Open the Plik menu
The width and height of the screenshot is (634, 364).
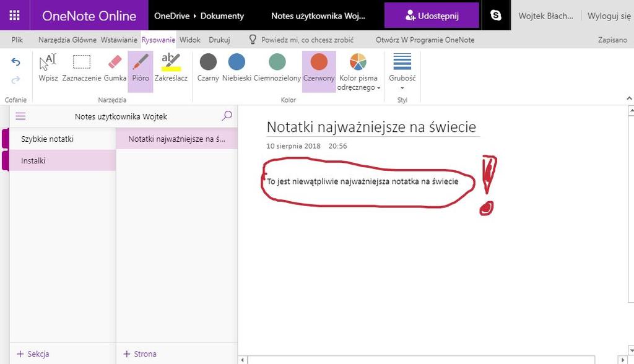(17, 40)
